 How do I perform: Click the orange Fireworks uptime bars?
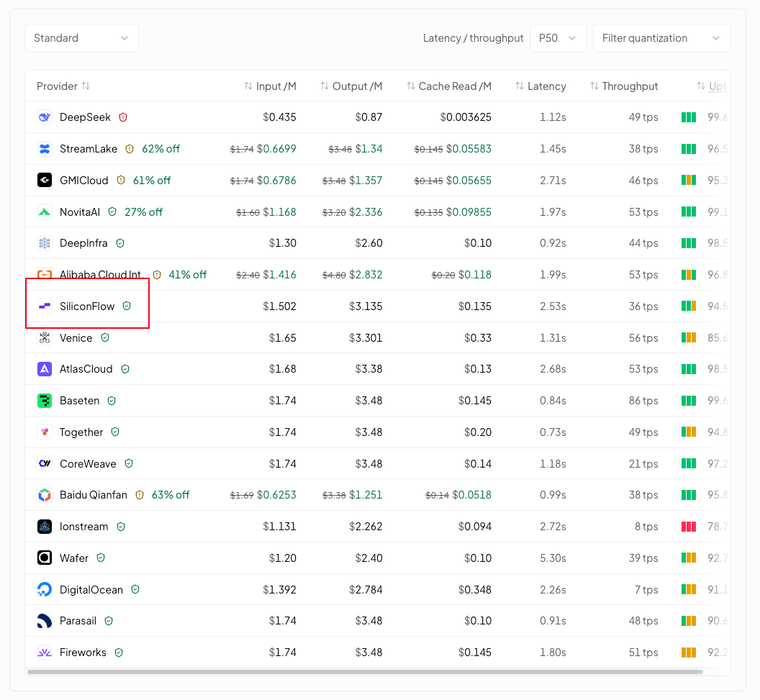pos(689,653)
